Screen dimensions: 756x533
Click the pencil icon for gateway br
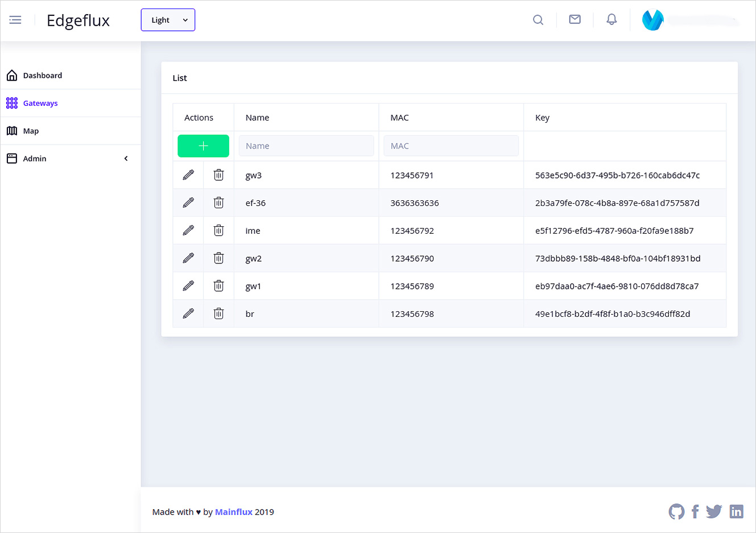188,313
